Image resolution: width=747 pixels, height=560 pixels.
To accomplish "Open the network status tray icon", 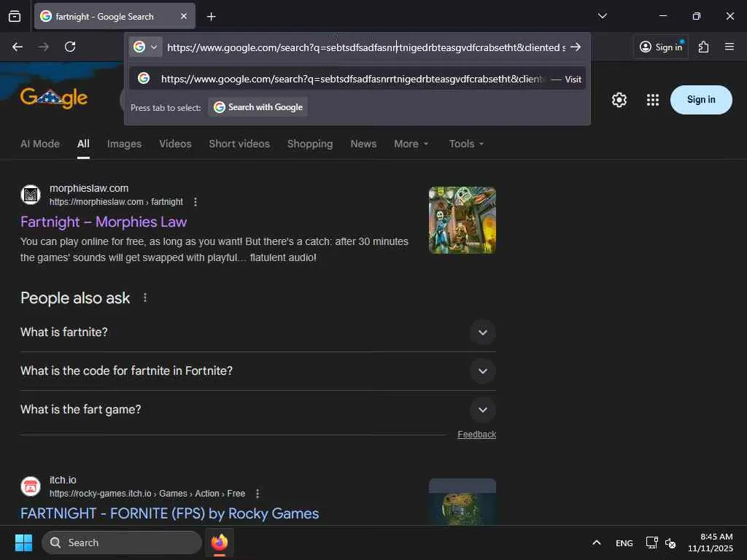I will (x=651, y=542).
